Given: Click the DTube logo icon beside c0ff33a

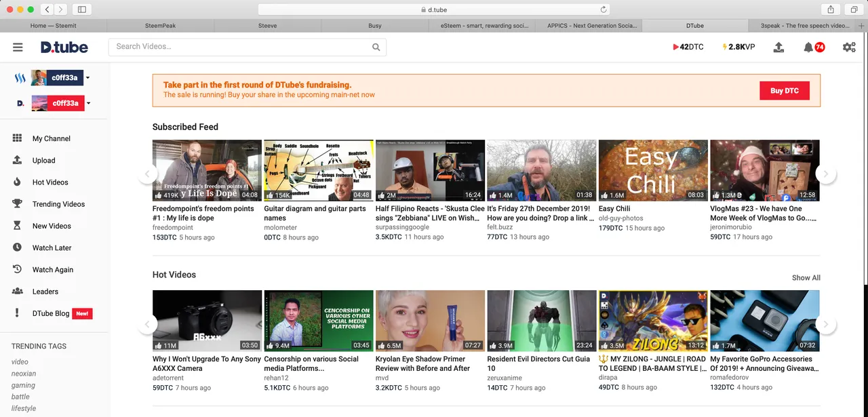Looking at the screenshot, I should click(20, 103).
